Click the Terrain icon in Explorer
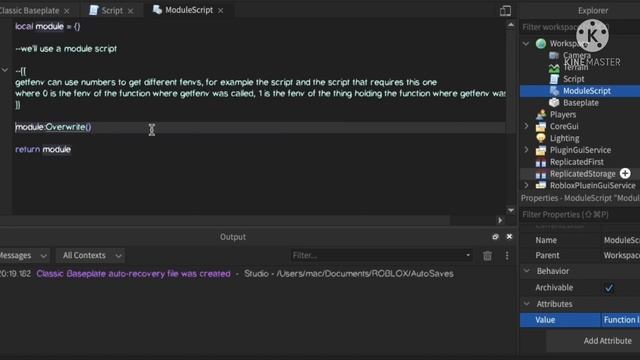Screen dimensions: 640x360 coord(554,67)
